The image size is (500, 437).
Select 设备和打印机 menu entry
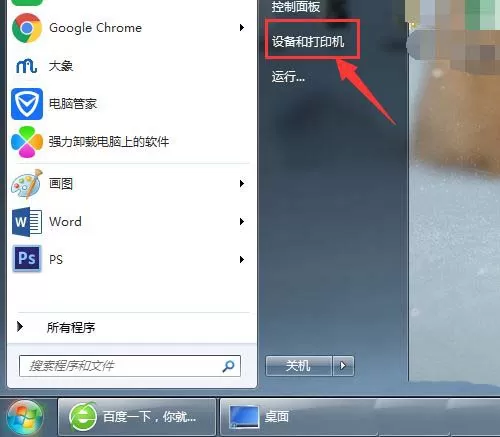point(308,42)
